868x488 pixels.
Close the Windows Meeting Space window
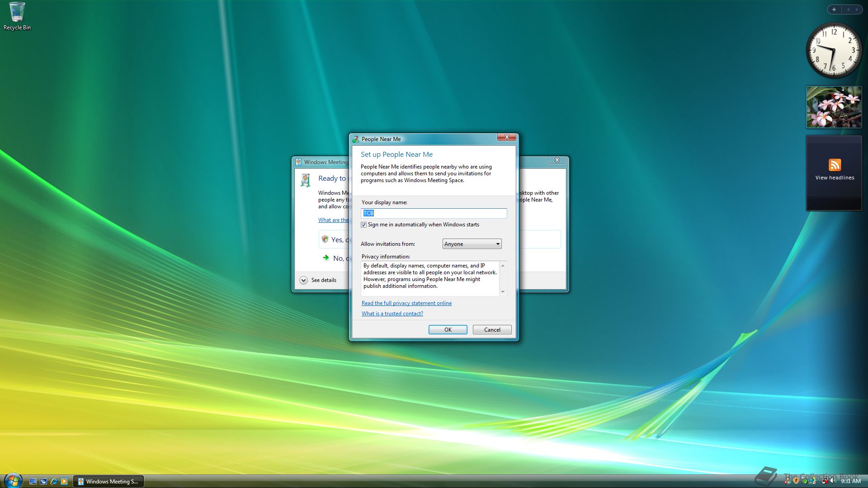coord(557,160)
